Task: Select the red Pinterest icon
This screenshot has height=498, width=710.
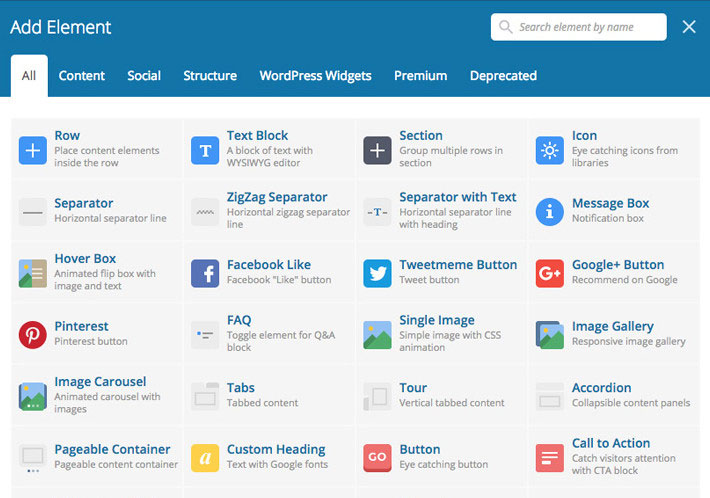Action: point(33,334)
